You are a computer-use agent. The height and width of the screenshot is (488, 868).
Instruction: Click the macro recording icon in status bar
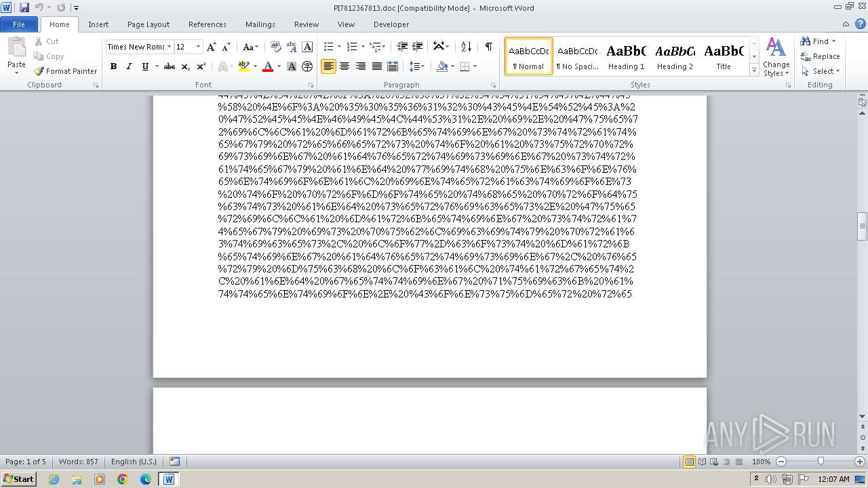pos(175,462)
